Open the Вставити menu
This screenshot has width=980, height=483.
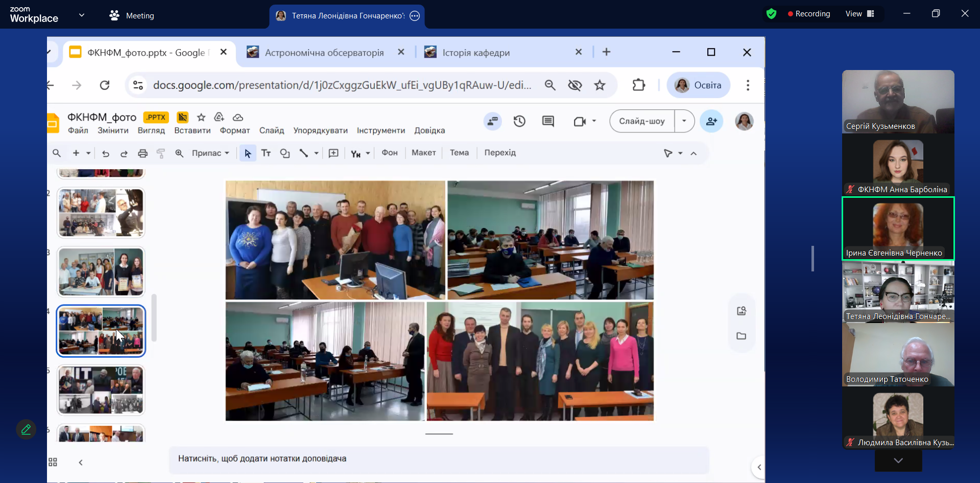coord(193,130)
